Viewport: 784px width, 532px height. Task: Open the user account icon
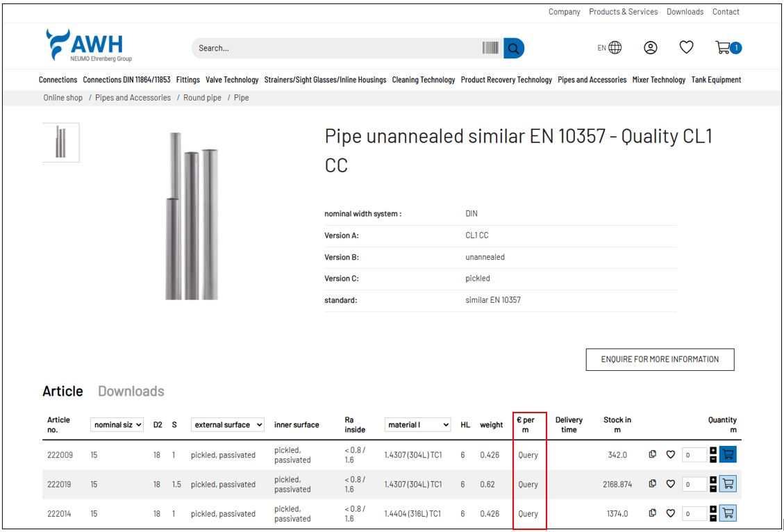[650, 48]
